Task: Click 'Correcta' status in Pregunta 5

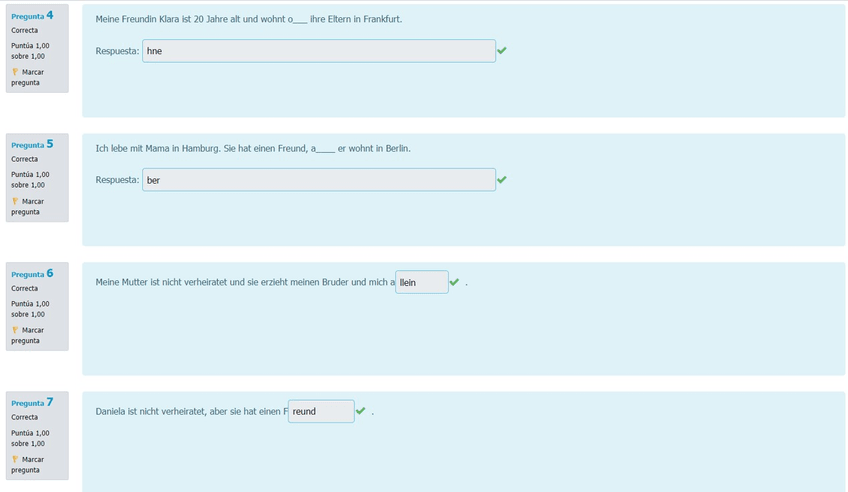Action: pyautogui.click(x=24, y=159)
